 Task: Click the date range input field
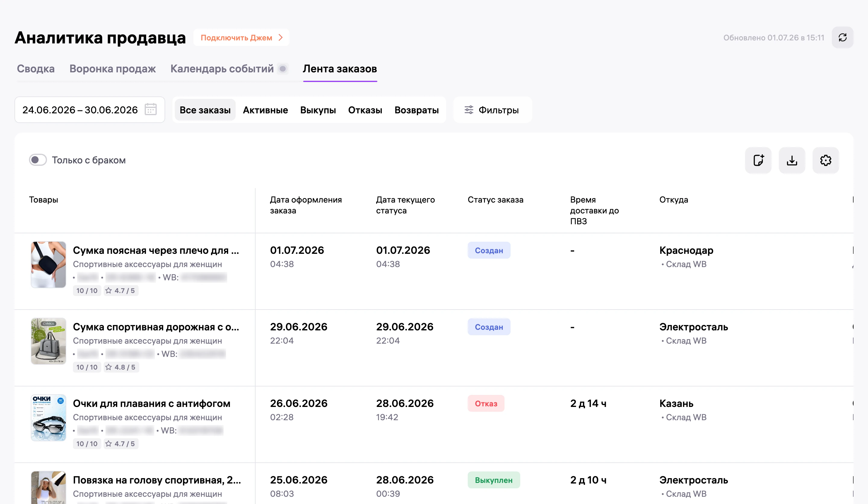tap(90, 110)
